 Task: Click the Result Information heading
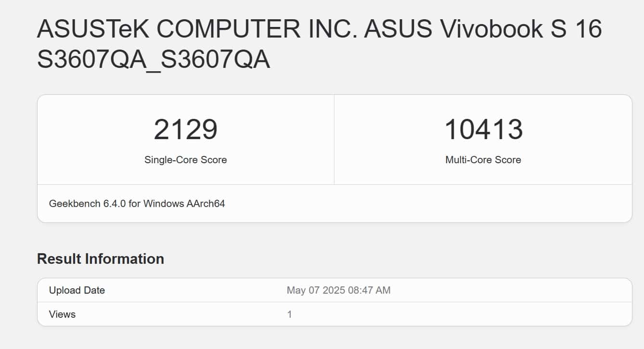(x=100, y=259)
